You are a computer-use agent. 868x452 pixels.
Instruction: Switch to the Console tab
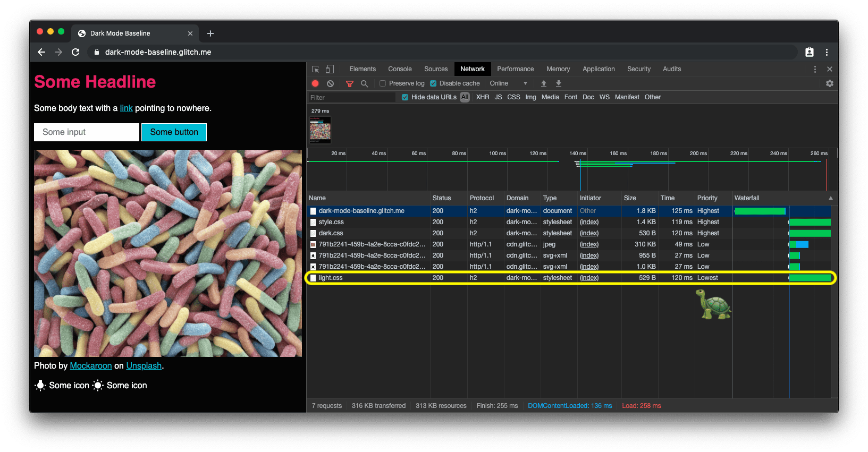coord(400,69)
